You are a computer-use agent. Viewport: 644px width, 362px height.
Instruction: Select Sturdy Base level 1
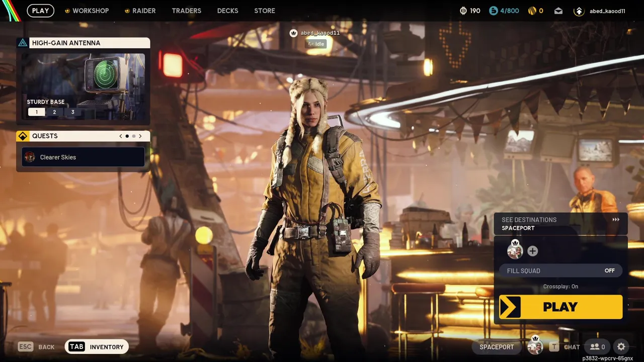(36, 112)
